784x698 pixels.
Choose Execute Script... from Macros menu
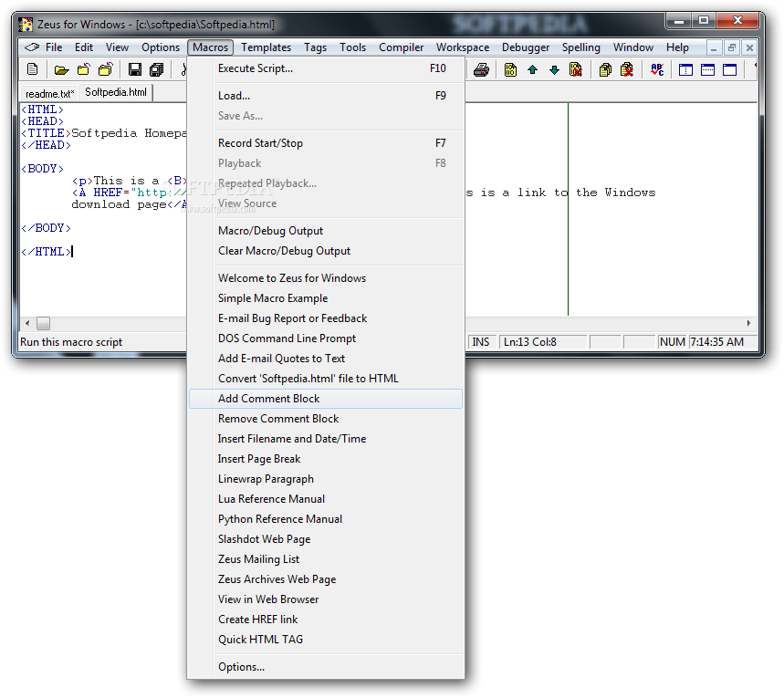[326, 68]
